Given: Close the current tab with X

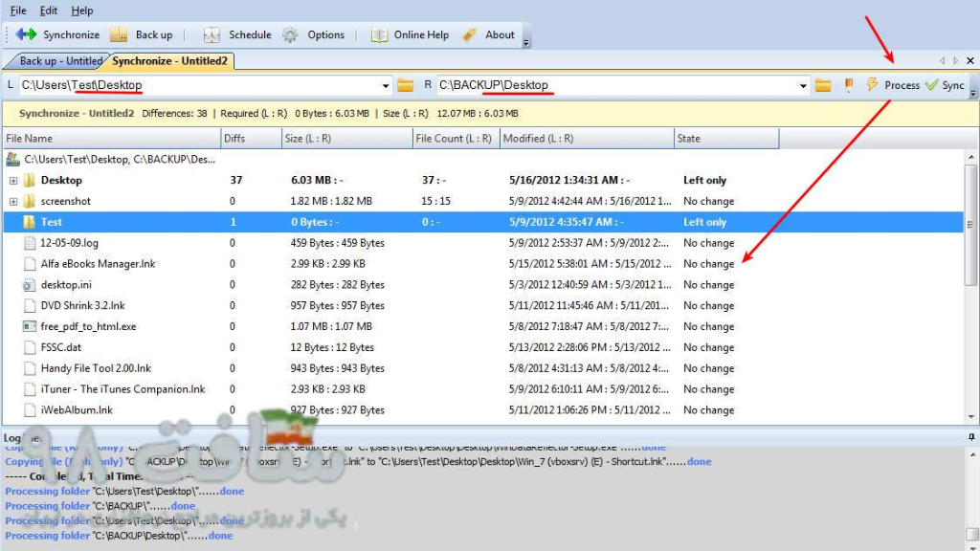Looking at the screenshot, I should click(970, 60).
